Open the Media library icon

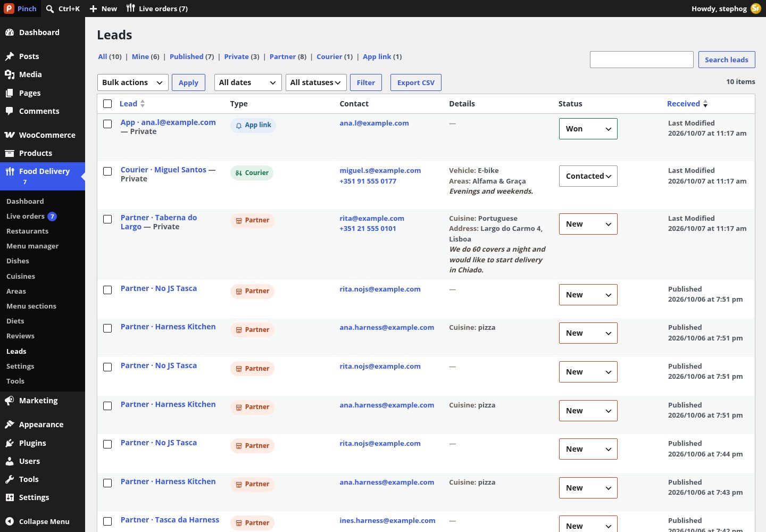coord(10,74)
